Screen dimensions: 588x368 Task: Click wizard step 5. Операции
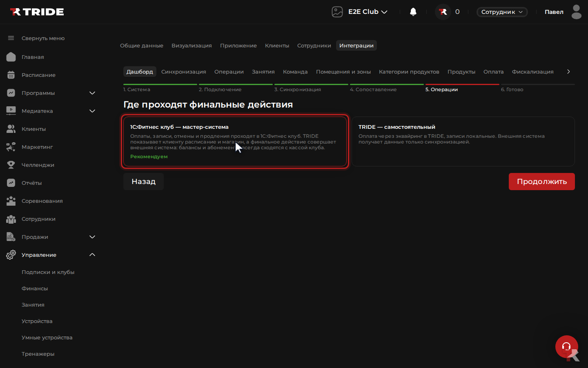tap(462, 88)
